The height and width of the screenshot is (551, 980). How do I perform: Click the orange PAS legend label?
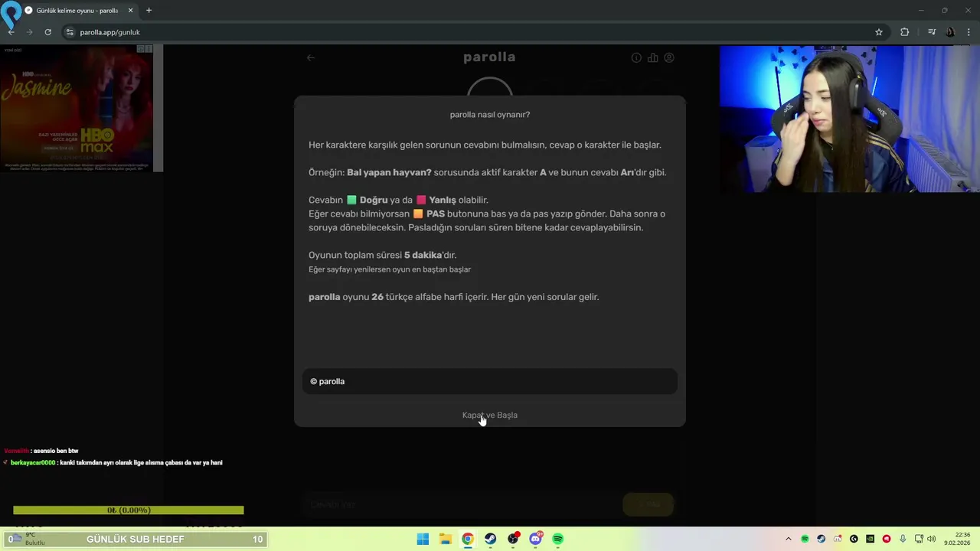436,214
